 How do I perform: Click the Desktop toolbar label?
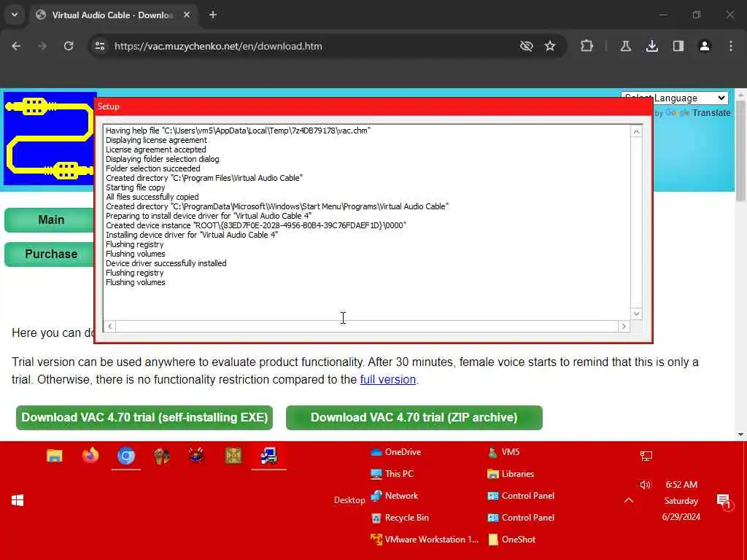click(x=349, y=500)
